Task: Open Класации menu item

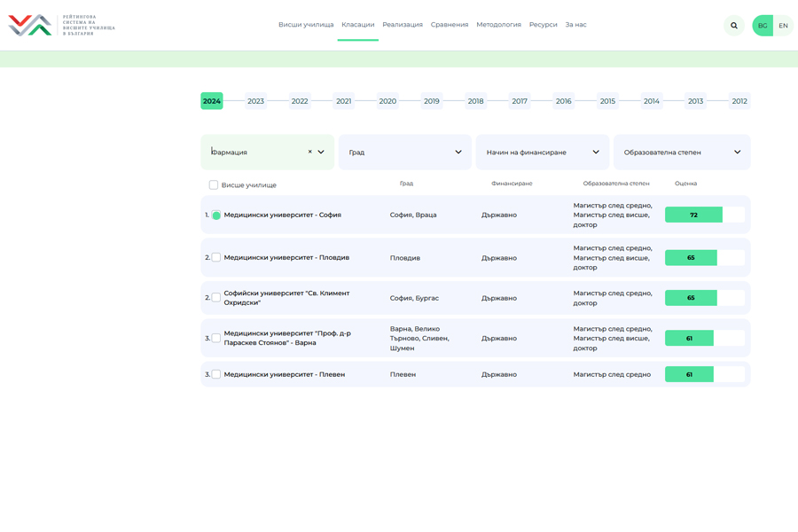Action: 358,25
